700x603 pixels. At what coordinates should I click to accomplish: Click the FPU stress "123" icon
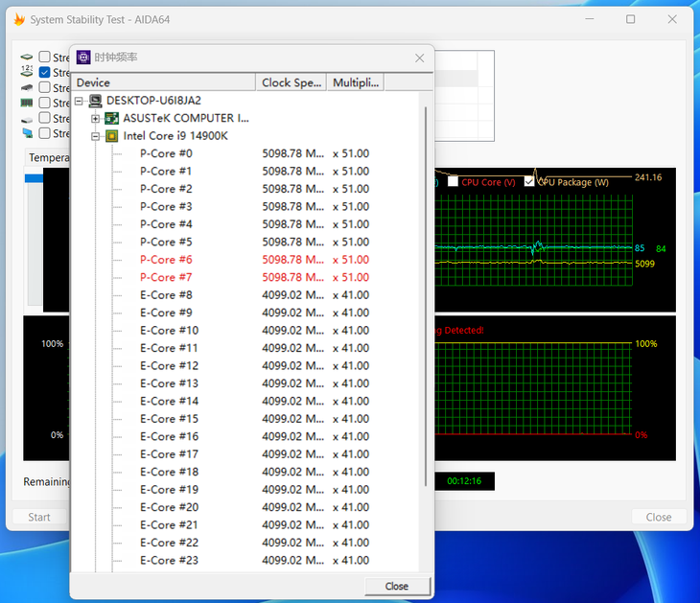tap(27, 72)
